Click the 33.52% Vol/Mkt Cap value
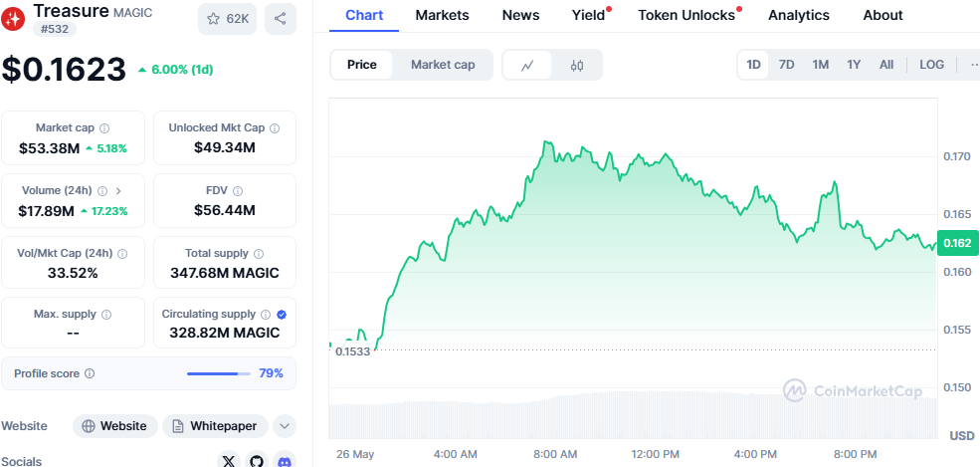Image resolution: width=980 pixels, height=467 pixels. pyautogui.click(x=73, y=273)
